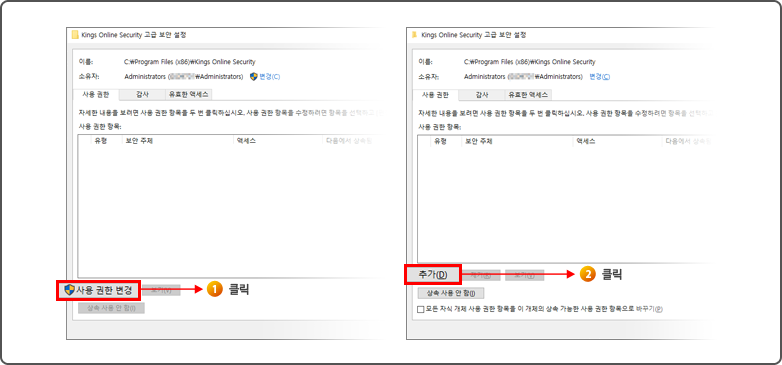Click 보안 주체 column header in left dialog

coord(139,141)
